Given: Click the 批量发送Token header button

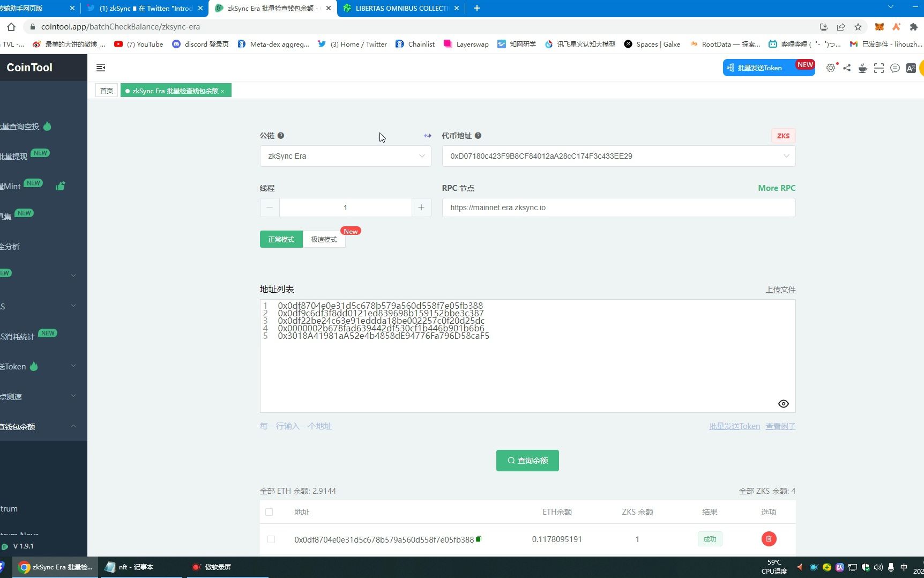Looking at the screenshot, I should point(769,68).
